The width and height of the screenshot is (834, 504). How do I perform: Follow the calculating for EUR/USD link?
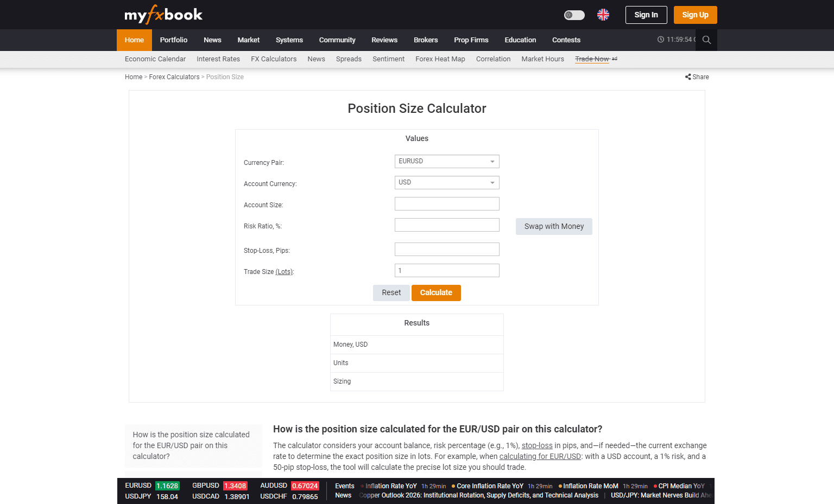[x=540, y=456]
